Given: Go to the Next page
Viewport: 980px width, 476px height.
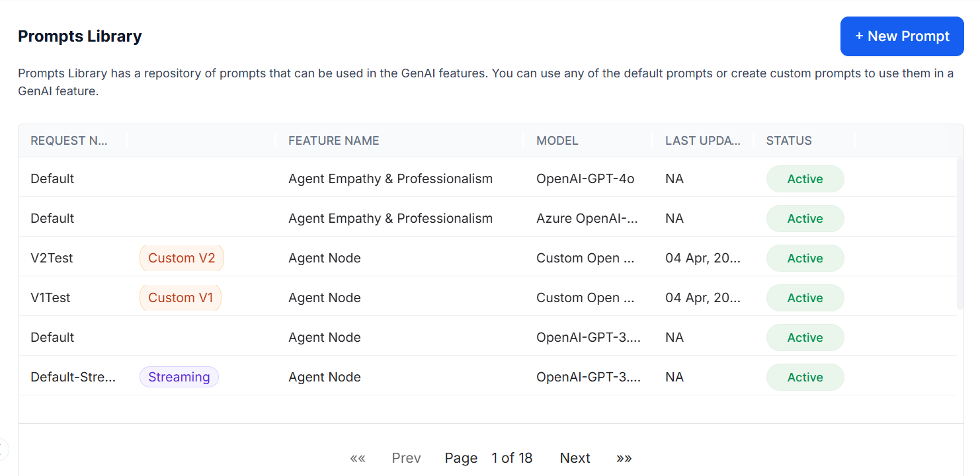Looking at the screenshot, I should pos(575,458).
